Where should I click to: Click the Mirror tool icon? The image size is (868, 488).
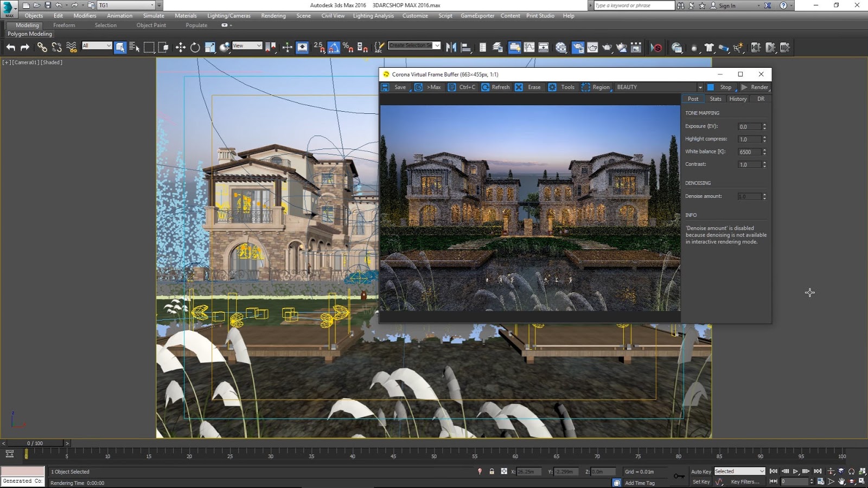coord(450,47)
